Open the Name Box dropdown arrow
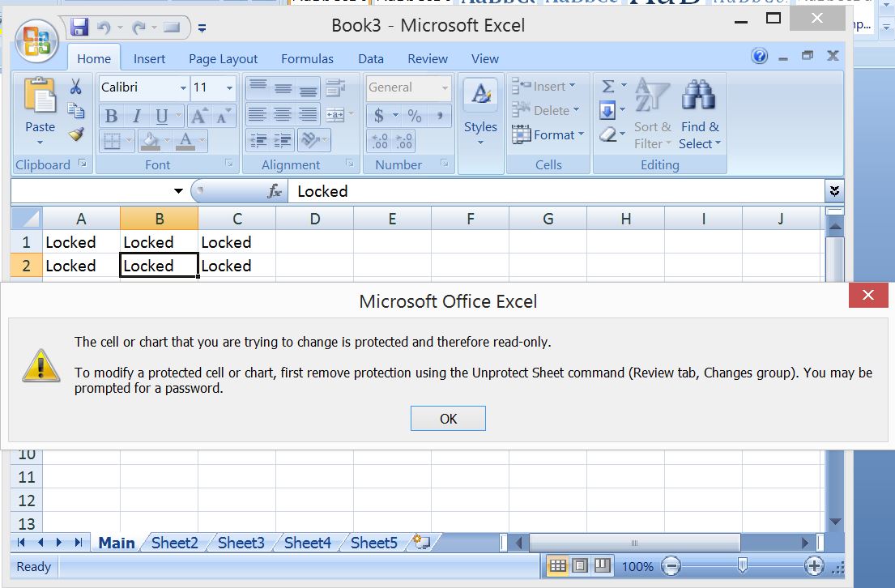 [178, 191]
